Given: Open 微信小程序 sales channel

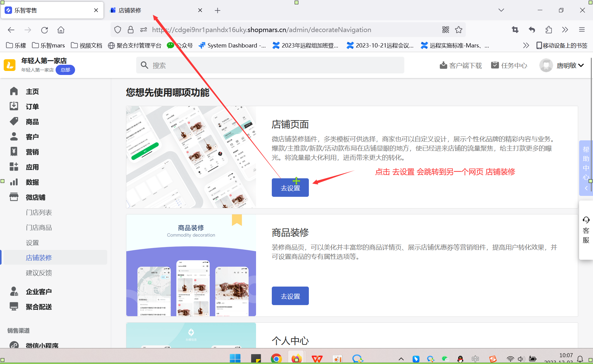Looking at the screenshot, I should (x=42, y=345).
